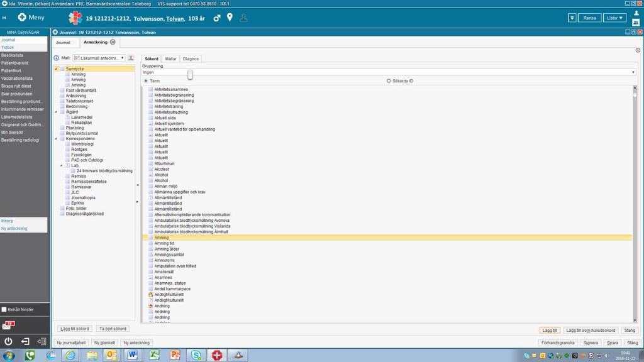Select Läkemedel in the template tree
This screenshot has width=644, height=362.
(81, 118)
